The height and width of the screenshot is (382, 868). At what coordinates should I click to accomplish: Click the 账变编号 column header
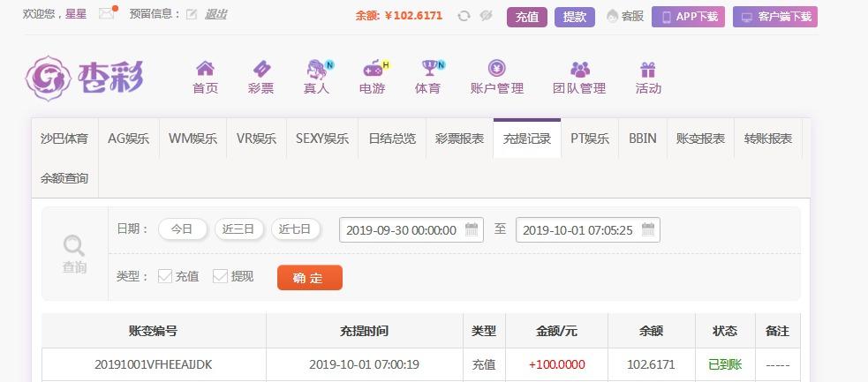click(x=154, y=331)
